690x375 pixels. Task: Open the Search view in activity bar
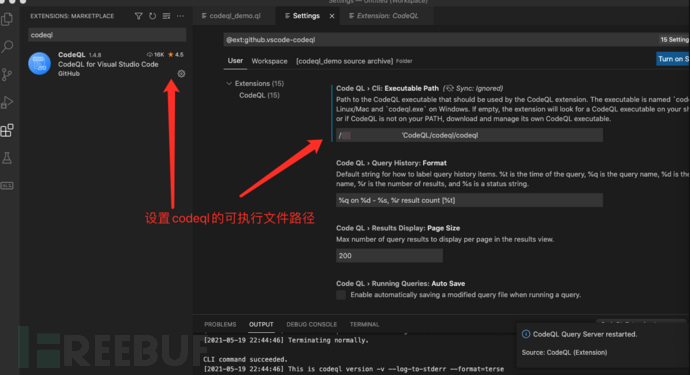pos(7,46)
